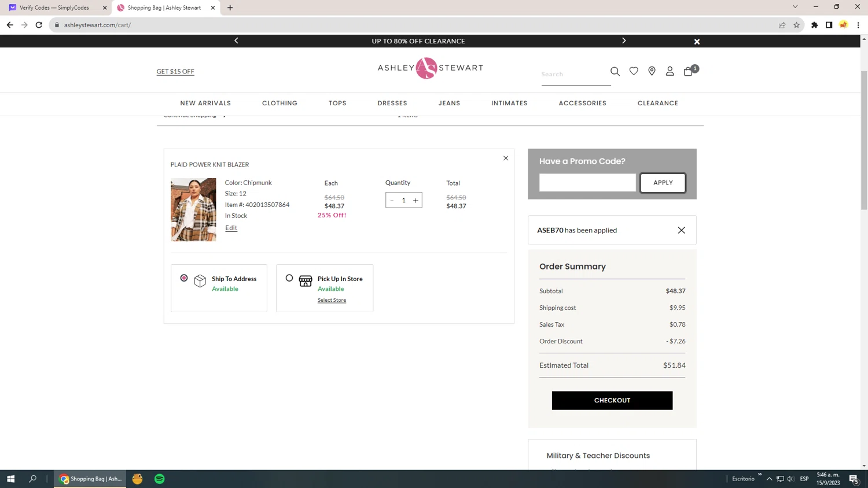Show next promo banner message
The image size is (868, 488).
624,40
